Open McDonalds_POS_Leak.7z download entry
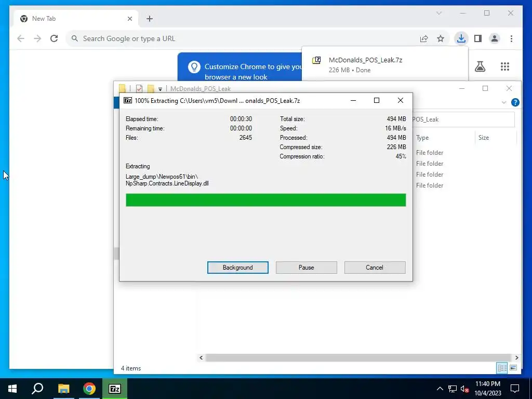The width and height of the screenshot is (532, 399). (385, 64)
